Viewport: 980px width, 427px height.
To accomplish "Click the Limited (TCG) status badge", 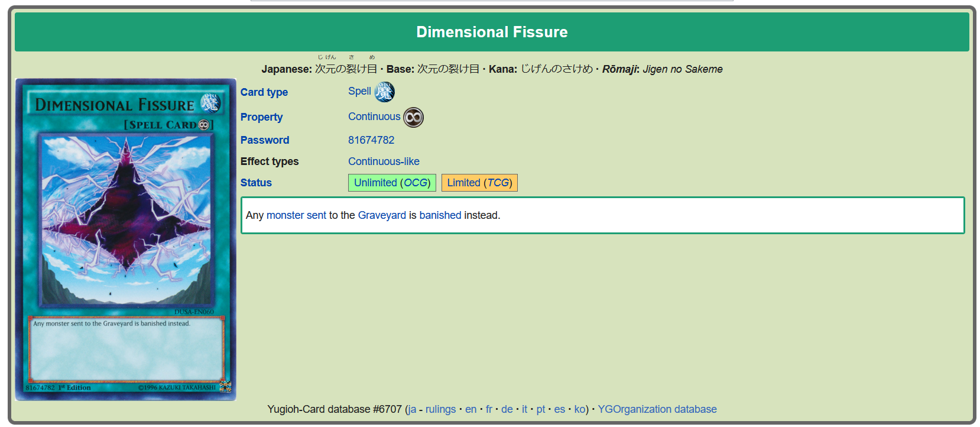I will click(479, 183).
